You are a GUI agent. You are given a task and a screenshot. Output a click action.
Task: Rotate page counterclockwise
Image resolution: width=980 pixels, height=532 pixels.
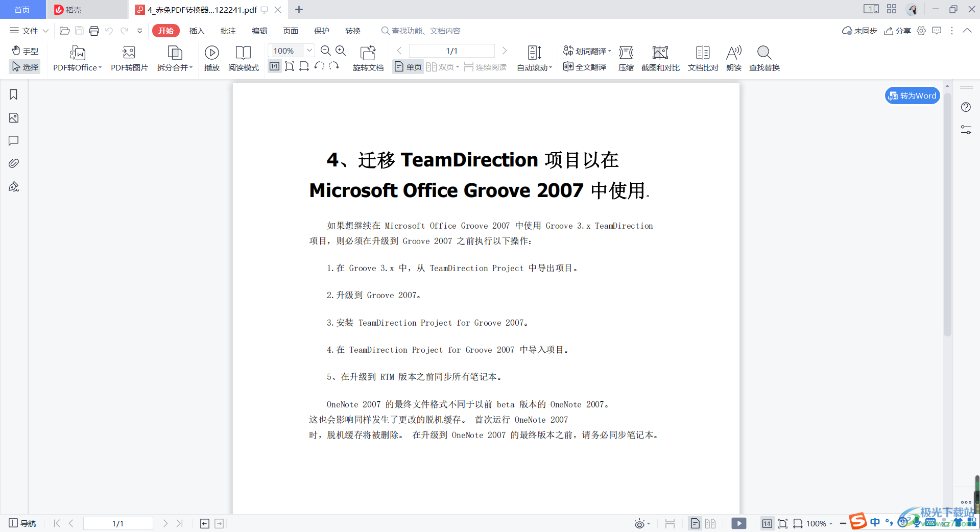coord(319,66)
